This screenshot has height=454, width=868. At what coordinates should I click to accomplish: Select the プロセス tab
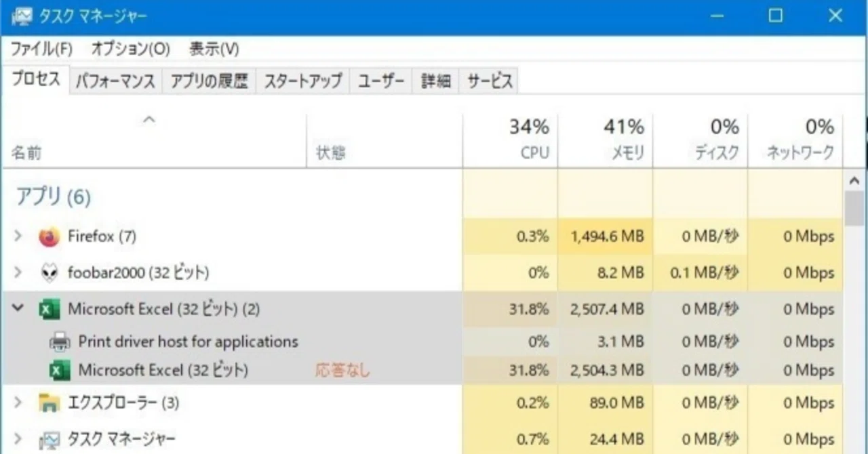tap(35, 80)
